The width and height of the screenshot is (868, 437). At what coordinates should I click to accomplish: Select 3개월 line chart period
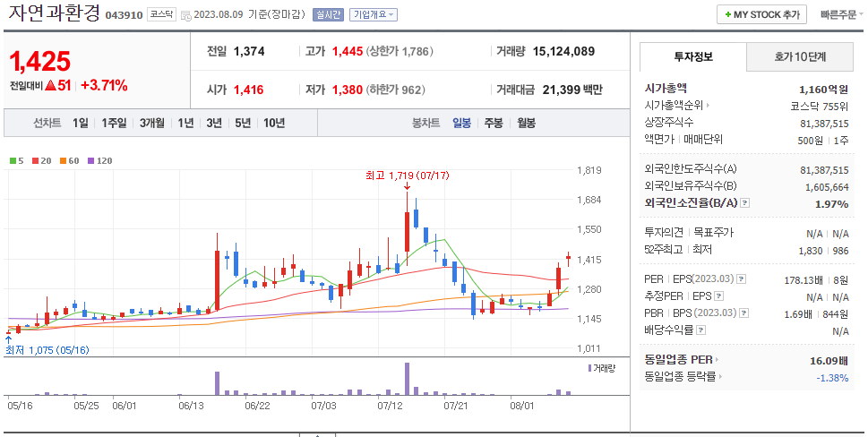151,123
